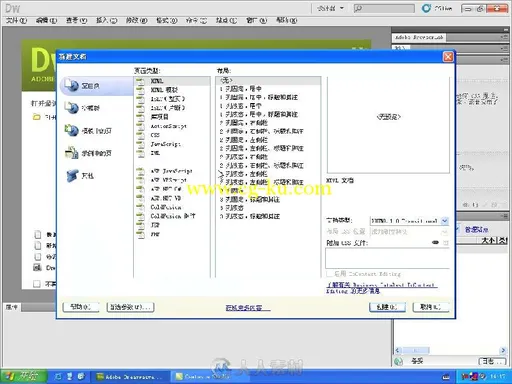512x384 pixels.
Task: Open the 编辑(E) menu
Action: point(46,21)
